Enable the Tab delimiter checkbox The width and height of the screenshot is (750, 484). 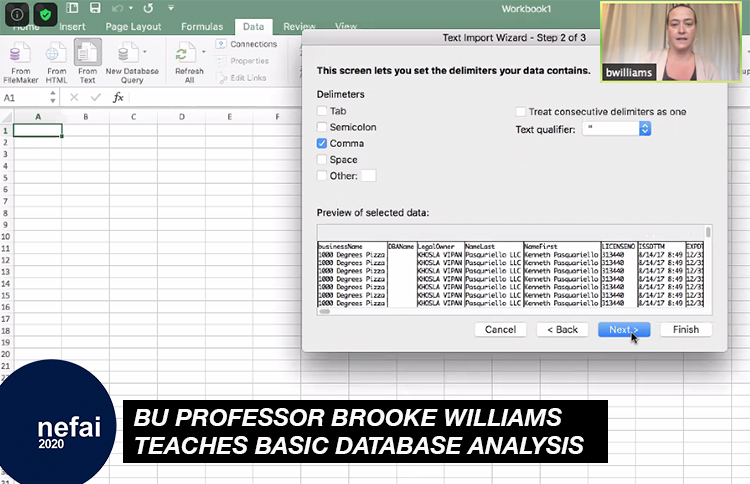click(x=322, y=111)
